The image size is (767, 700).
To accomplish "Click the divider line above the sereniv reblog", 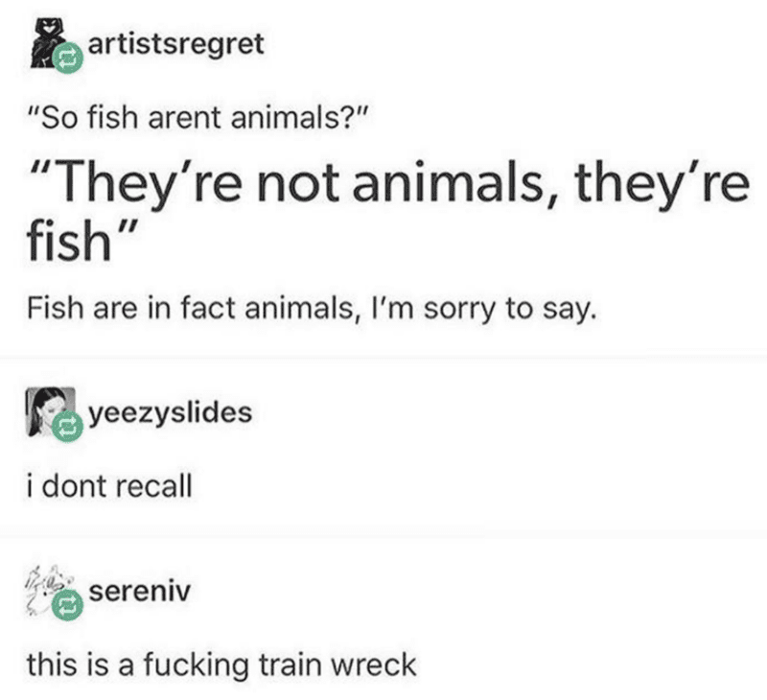I will [383, 527].
